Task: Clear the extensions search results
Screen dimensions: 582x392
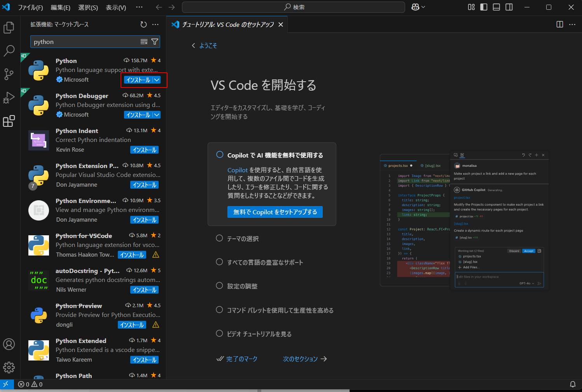Action: pos(144,42)
